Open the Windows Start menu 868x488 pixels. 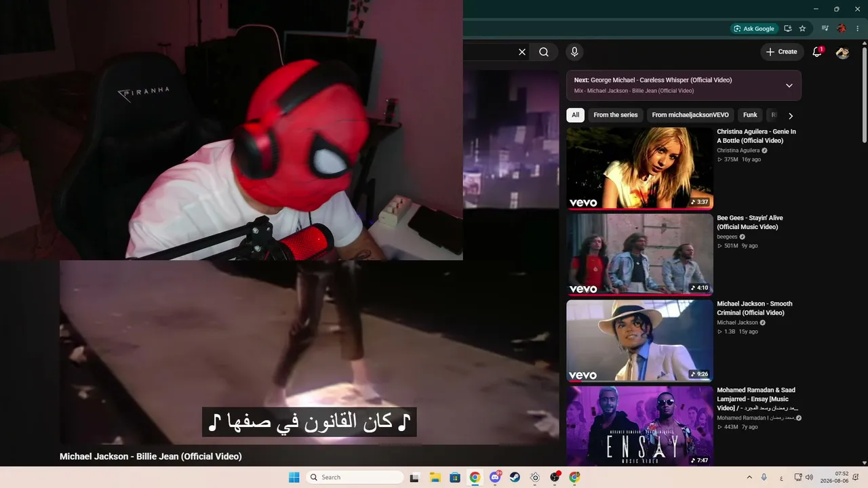coord(294,477)
